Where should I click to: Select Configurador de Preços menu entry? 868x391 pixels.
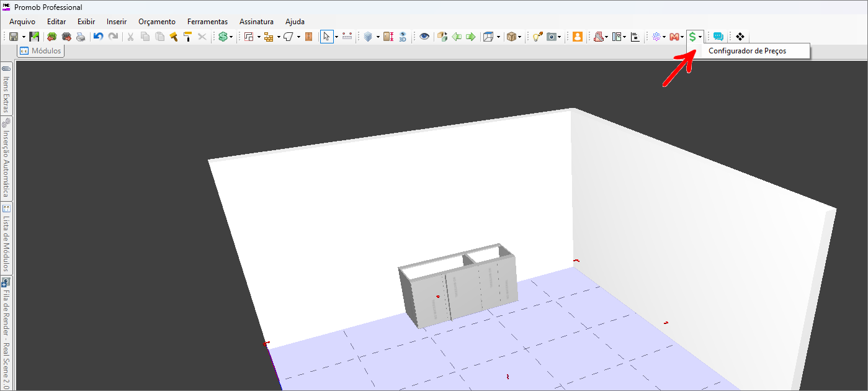747,51
